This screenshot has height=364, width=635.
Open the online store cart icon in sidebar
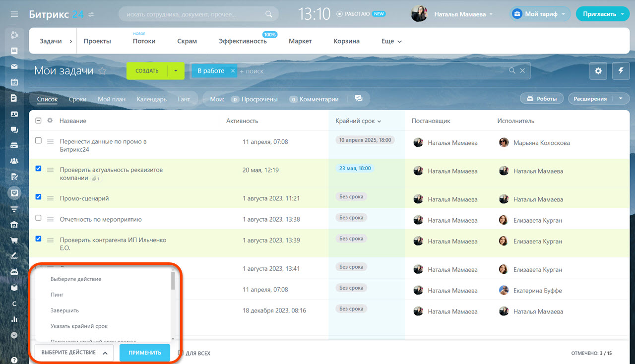click(x=14, y=241)
